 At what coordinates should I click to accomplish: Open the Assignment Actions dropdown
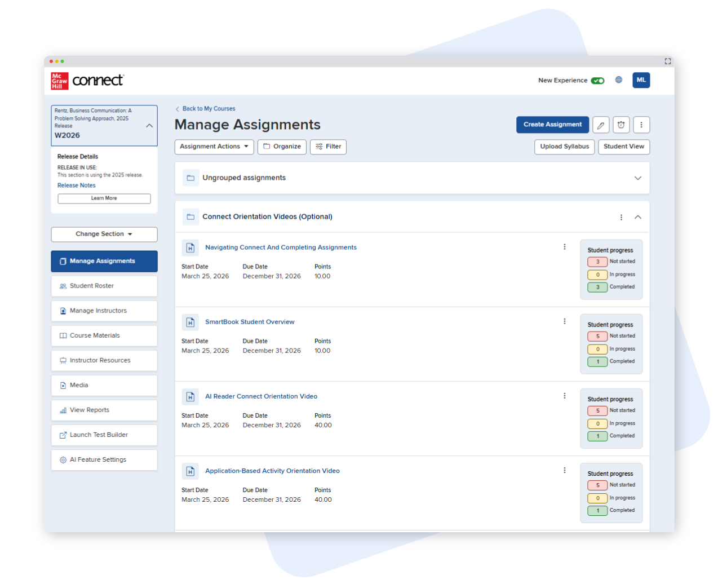[214, 147]
